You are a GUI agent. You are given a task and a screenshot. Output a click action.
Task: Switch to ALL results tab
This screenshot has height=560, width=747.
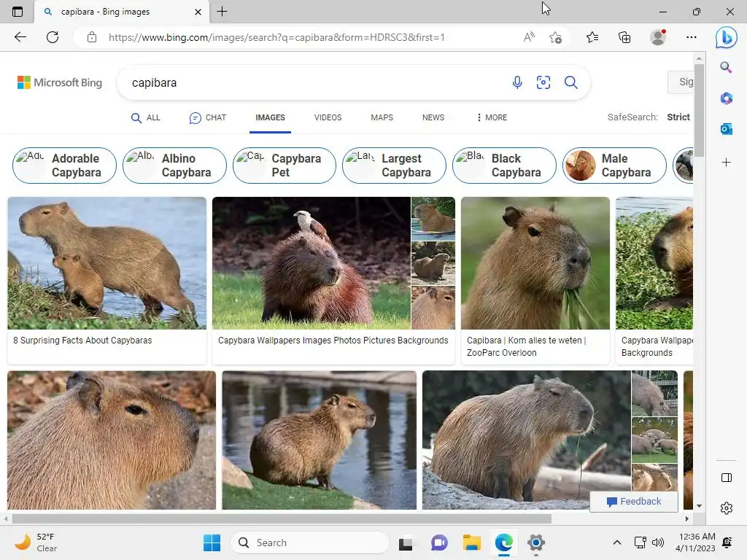coord(146,117)
